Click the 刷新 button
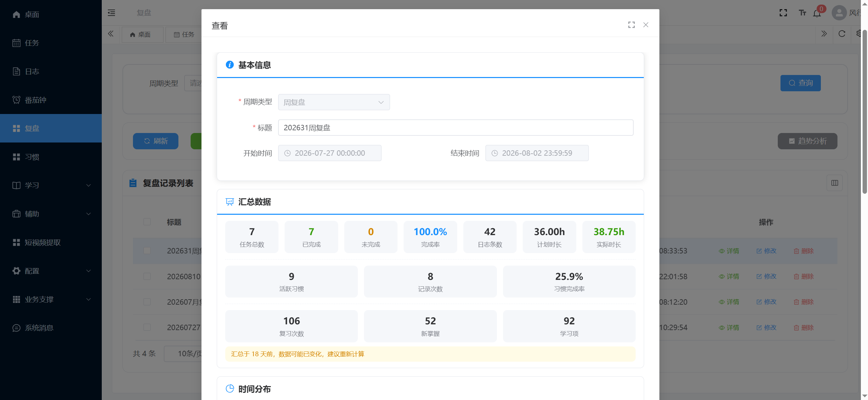This screenshot has height=400, width=868. tap(156, 141)
